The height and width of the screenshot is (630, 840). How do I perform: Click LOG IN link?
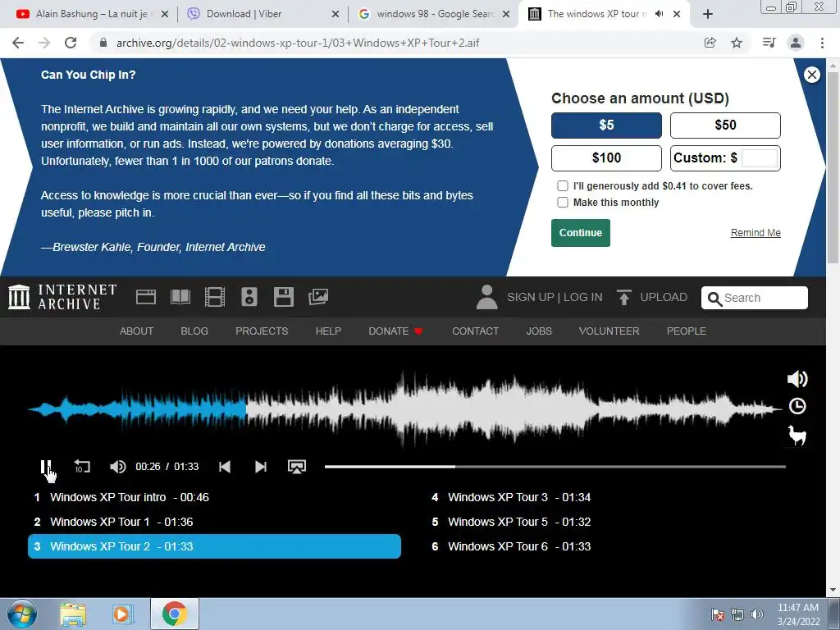(x=583, y=297)
